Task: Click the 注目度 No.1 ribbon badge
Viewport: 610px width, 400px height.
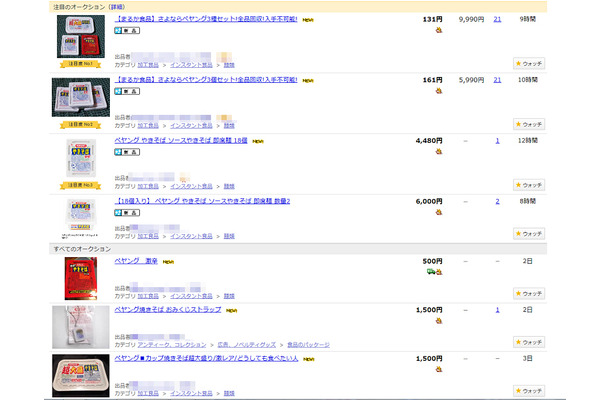Action: [x=81, y=64]
